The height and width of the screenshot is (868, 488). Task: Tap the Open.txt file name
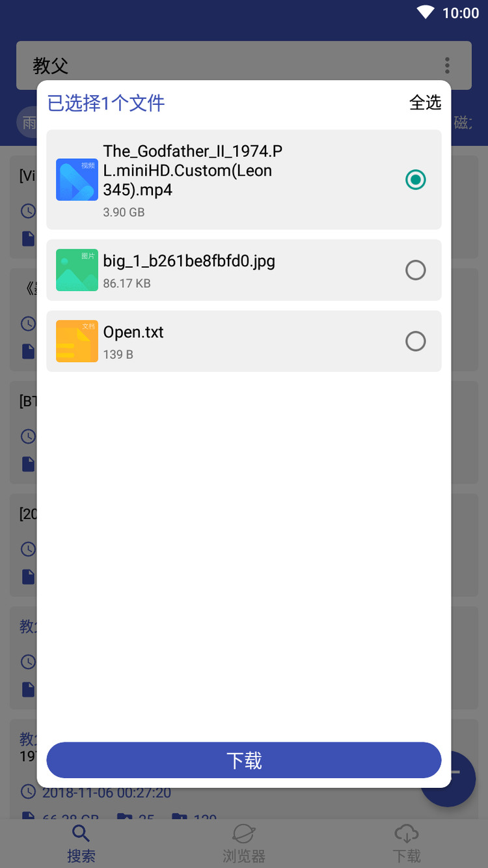point(133,332)
